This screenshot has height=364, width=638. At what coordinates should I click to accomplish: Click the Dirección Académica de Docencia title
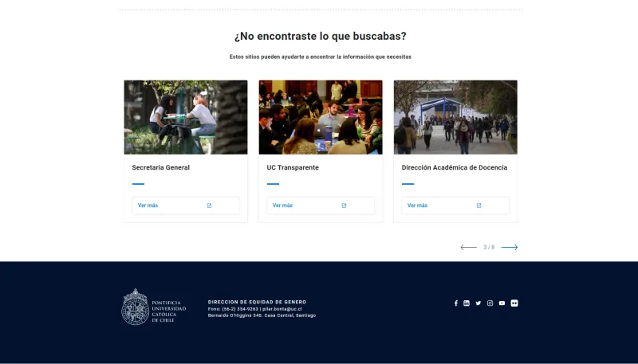455,167
